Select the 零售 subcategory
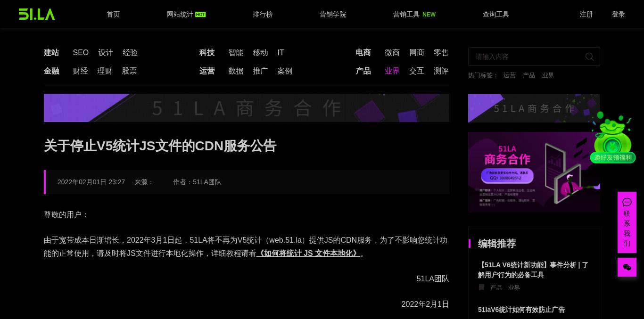The image size is (644, 319). tap(441, 53)
